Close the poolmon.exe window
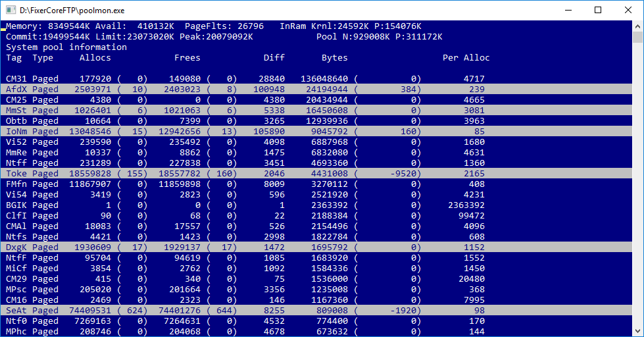 628,10
